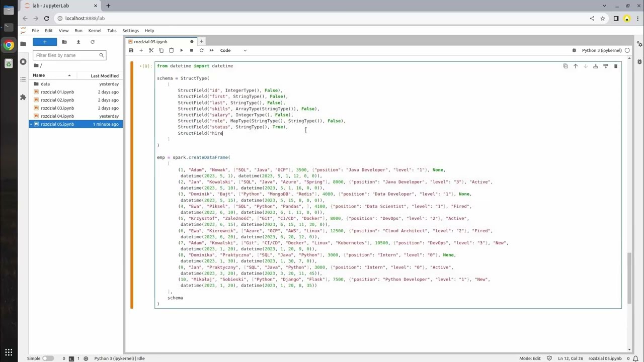This screenshot has height=362, width=644.
Task: Toggle Simple interface mode switch
Action: tap(47, 358)
